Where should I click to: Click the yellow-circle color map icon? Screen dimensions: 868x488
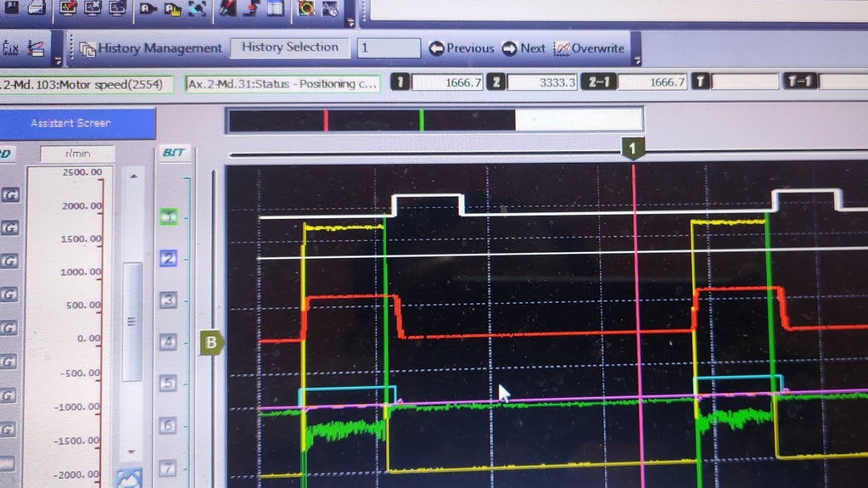point(306,8)
